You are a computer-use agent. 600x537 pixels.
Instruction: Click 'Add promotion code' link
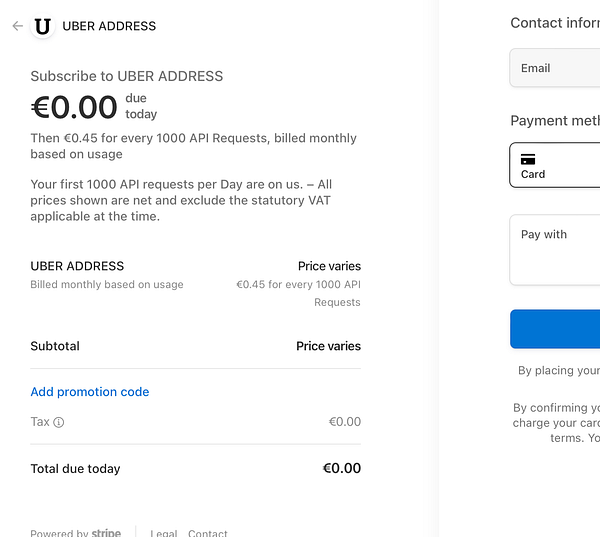pos(90,392)
